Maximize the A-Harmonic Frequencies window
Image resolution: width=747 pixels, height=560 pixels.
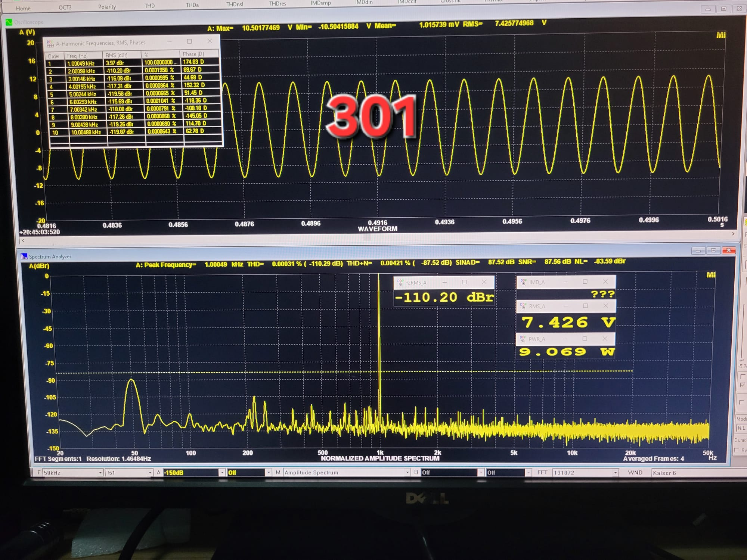189,41
